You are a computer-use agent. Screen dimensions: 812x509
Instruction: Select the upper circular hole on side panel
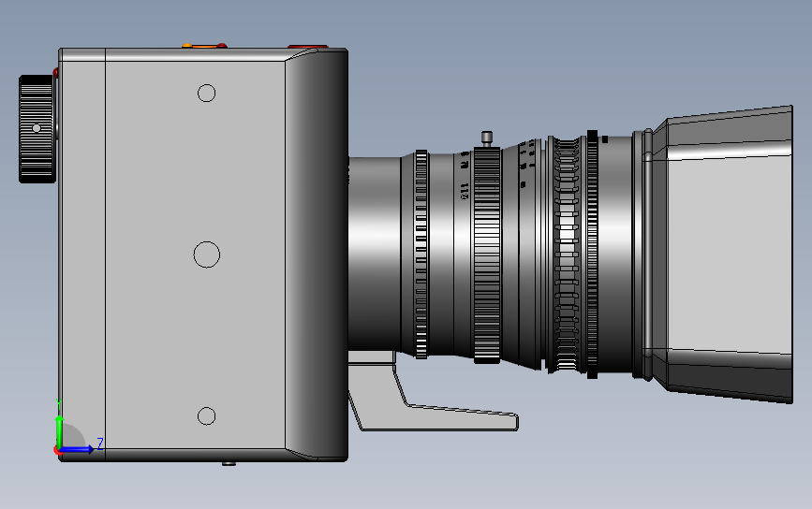pyautogui.click(x=207, y=94)
